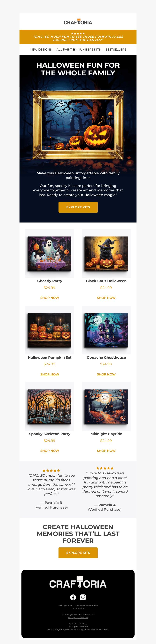This screenshot has width=156, height=644.
Task: Open All Paint By Numbers Kits menu
Action: tap(79, 50)
